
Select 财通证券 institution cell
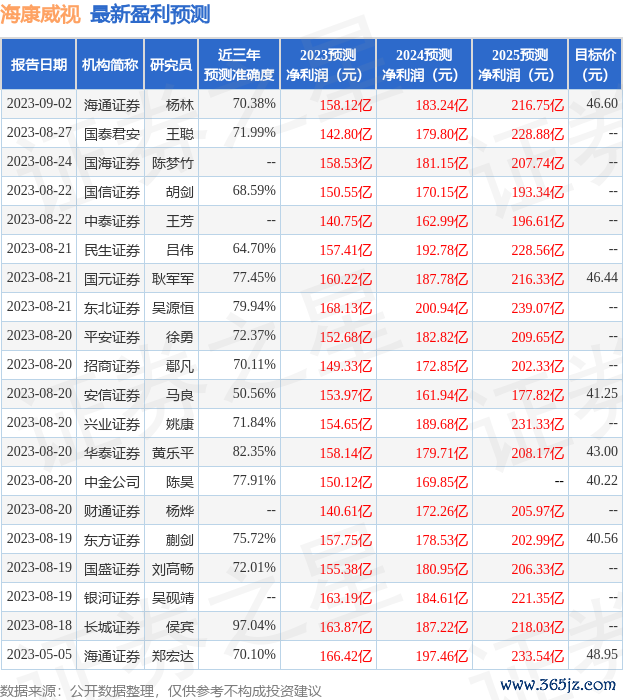pyautogui.click(x=112, y=512)
